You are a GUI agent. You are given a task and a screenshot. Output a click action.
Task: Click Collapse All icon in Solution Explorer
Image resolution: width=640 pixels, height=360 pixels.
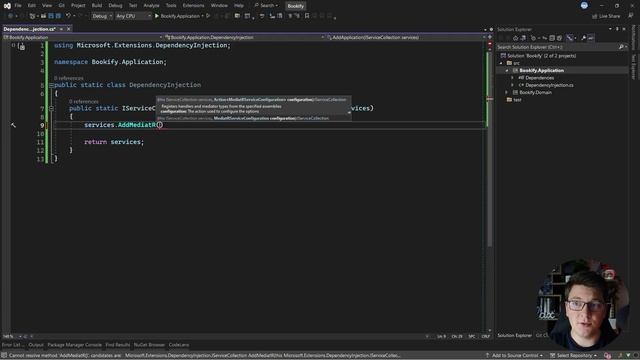click(x=552, y=38)
